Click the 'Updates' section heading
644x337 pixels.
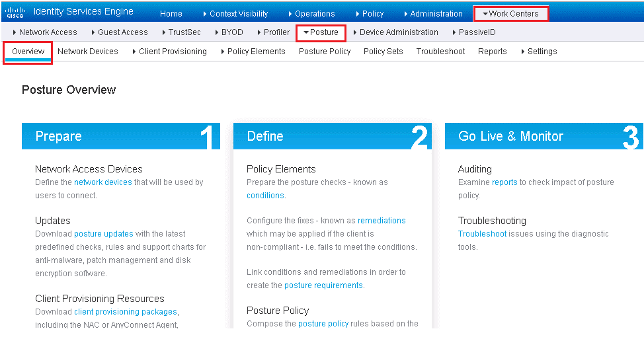point(53,221)
